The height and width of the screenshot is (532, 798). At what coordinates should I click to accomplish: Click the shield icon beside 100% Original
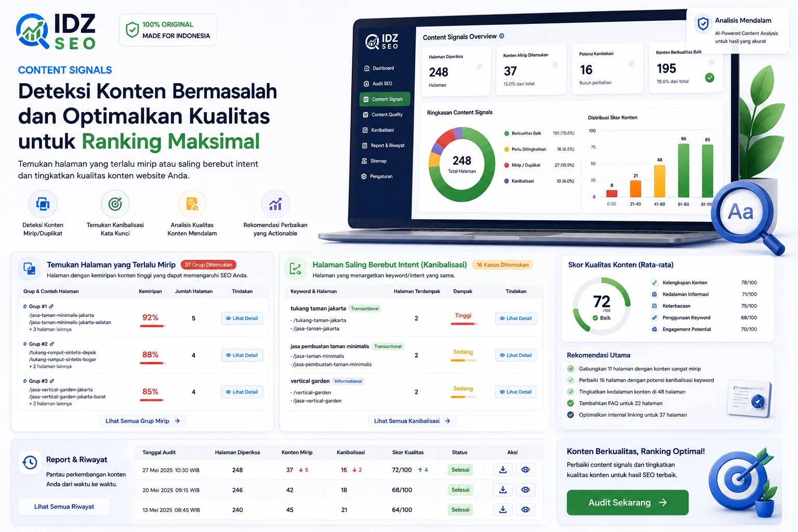132,30
